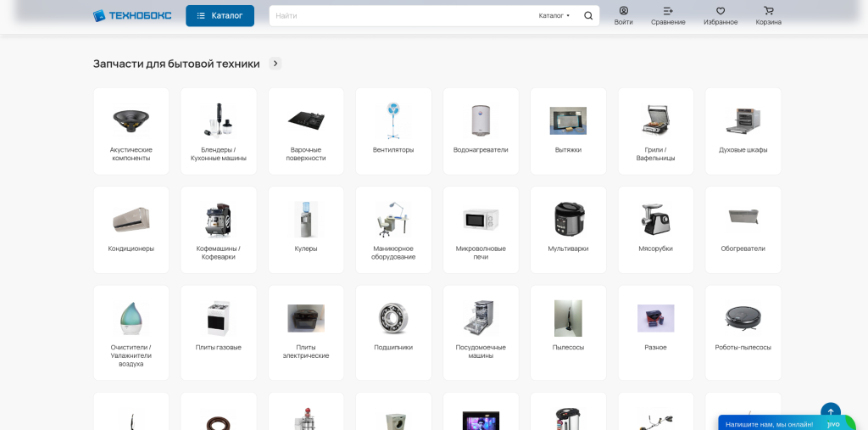The image size is (868, 430).
Task: Select the Плиты электрические image
Action: pyautogui.click(x=306, y=318)
